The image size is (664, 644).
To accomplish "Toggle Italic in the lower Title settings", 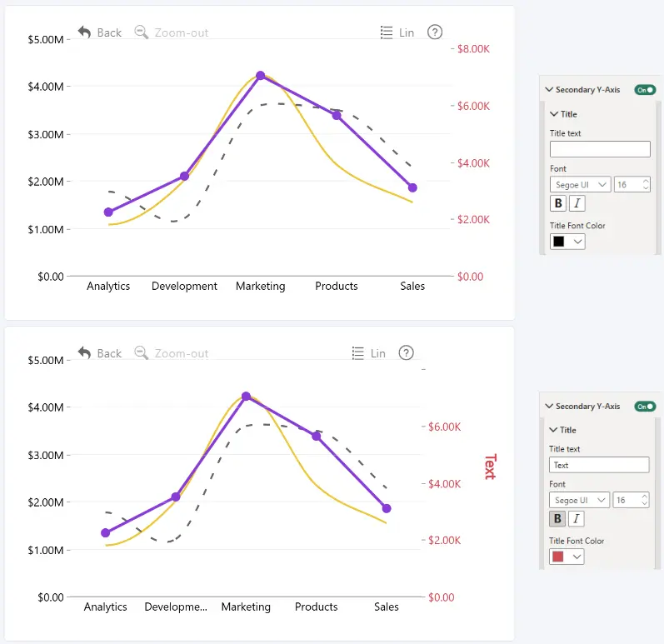I will (576, 519).
